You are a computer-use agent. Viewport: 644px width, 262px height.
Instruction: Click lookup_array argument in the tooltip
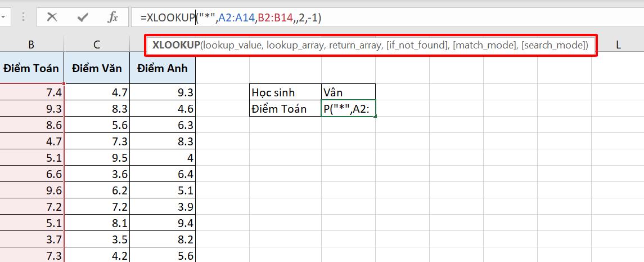tap(294, 45)
